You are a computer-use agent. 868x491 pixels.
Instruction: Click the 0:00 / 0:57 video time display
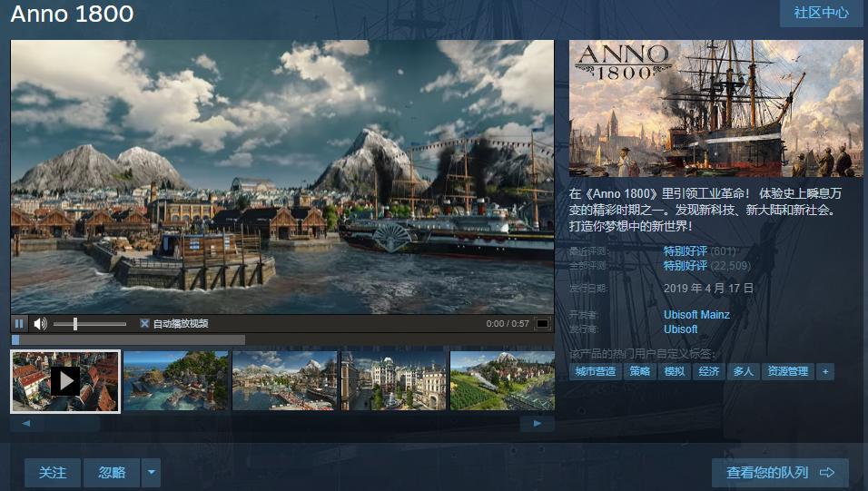point(508,323)
